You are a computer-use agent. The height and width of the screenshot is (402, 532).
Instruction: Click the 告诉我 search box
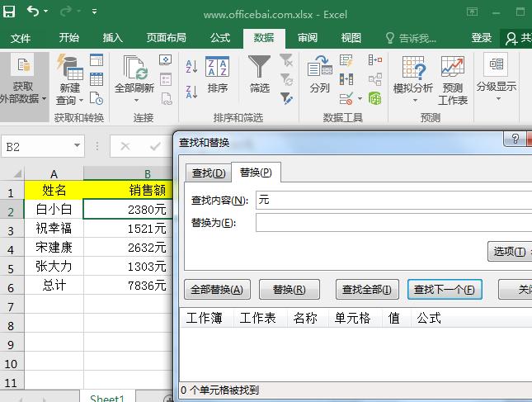[412, 38]
